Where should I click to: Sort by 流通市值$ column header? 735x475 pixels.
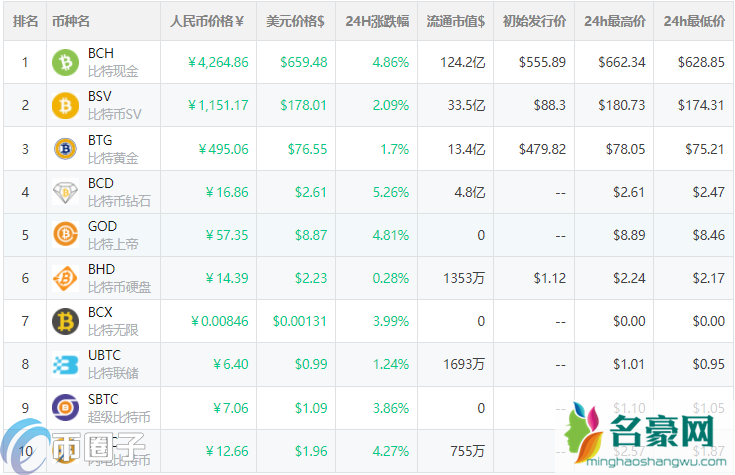[455, 21]
